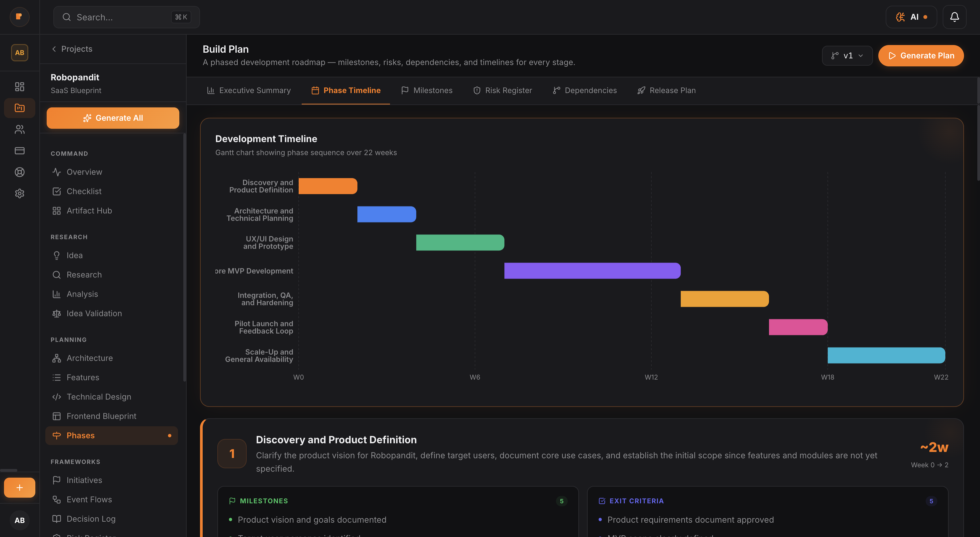
Task: Click the orange plus button at sidebar bottom
Action: tap(19, 488)
